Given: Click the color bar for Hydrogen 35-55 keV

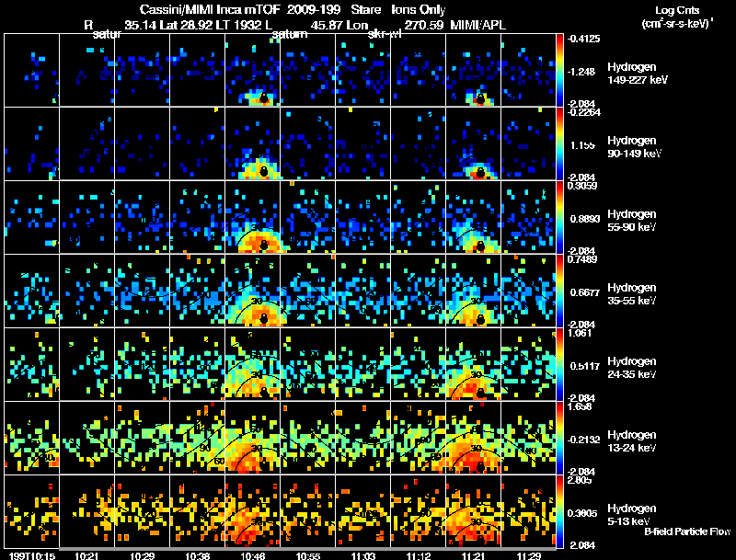Looking at the screenshot, I should (559, 291).
